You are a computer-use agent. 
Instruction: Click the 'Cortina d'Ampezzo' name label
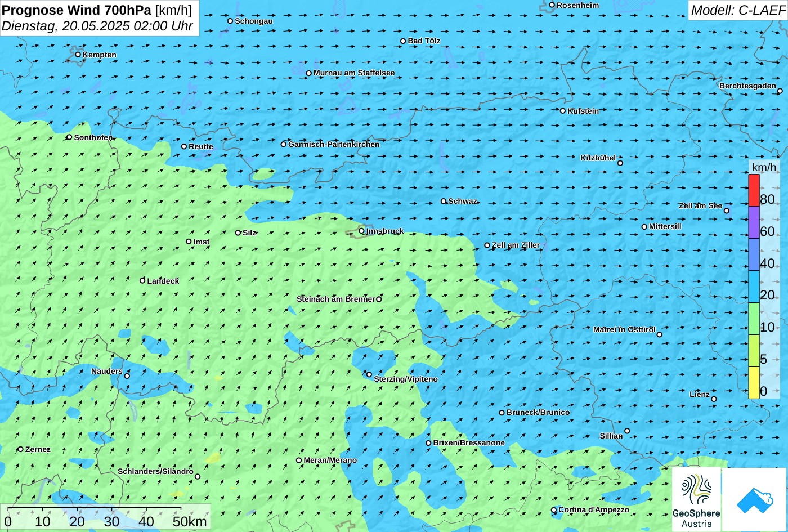tap(594, 509)
